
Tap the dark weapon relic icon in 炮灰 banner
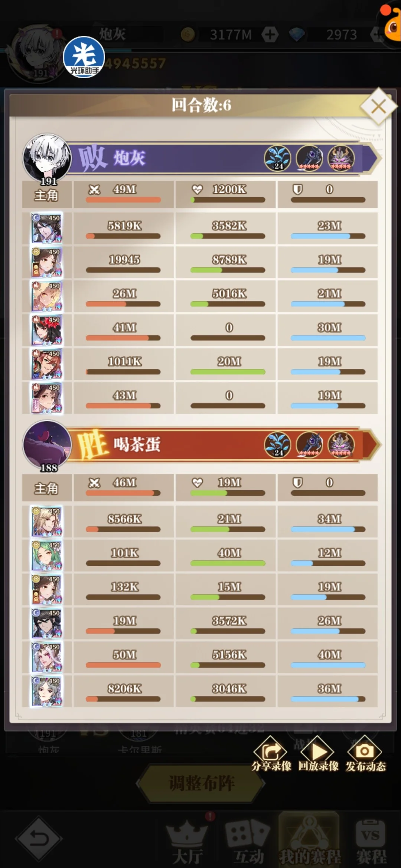click(309, 158)
